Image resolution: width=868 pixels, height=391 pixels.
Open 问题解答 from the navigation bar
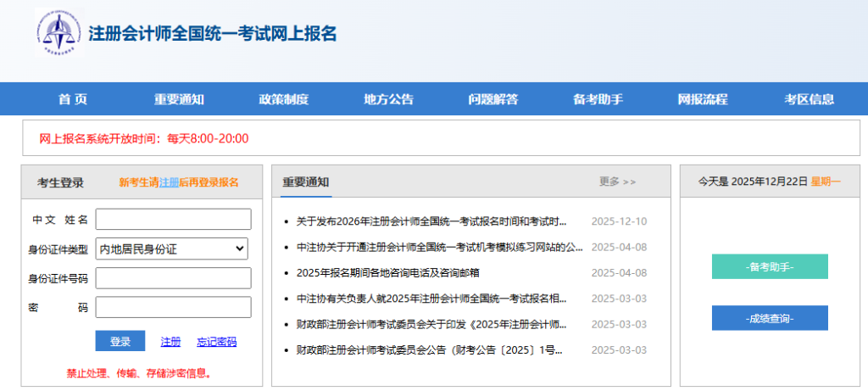[493, 100]
